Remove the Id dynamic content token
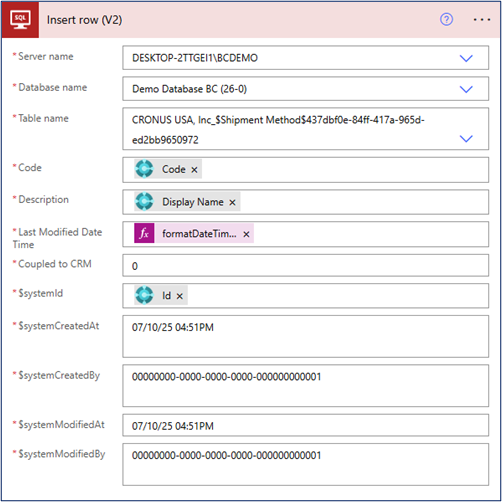Screen dimensions: 502x502 point(180,296)
